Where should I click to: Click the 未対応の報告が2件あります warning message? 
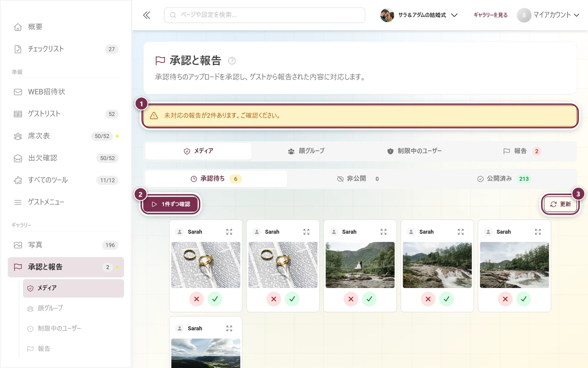pyautogui.click(x=360, y=116)
